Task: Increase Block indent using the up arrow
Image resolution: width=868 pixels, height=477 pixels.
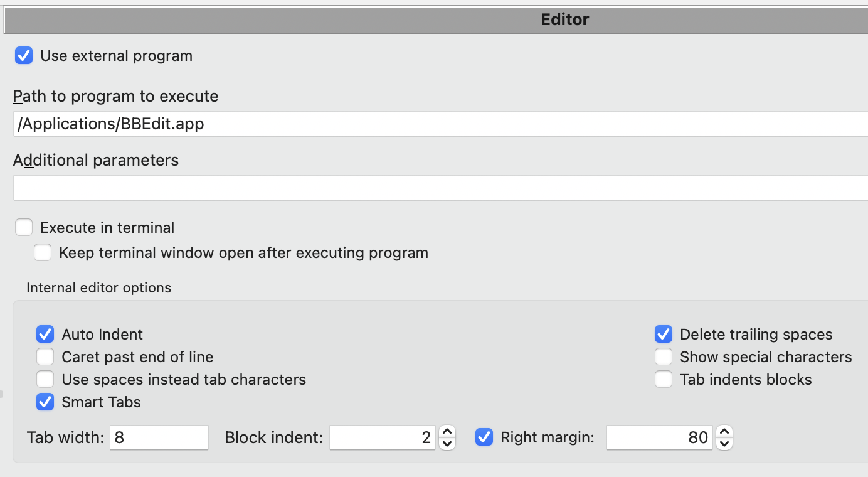Action: click(447, 432)
